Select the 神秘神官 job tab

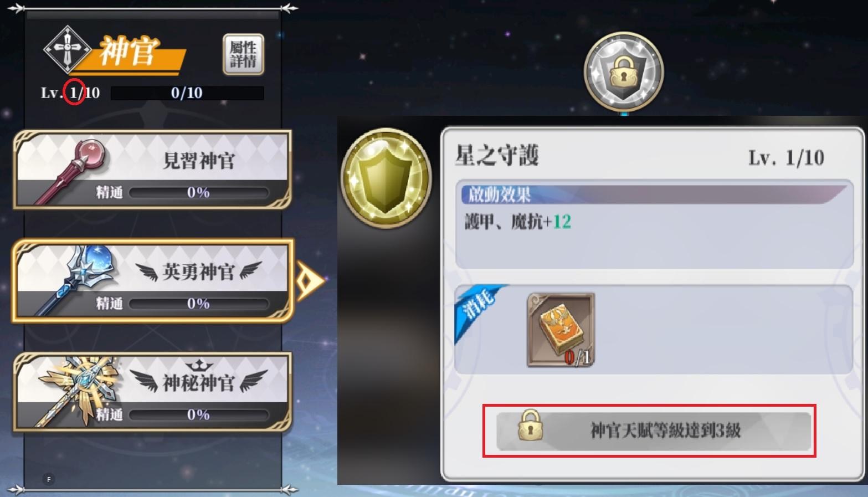(x=152, y=392)
